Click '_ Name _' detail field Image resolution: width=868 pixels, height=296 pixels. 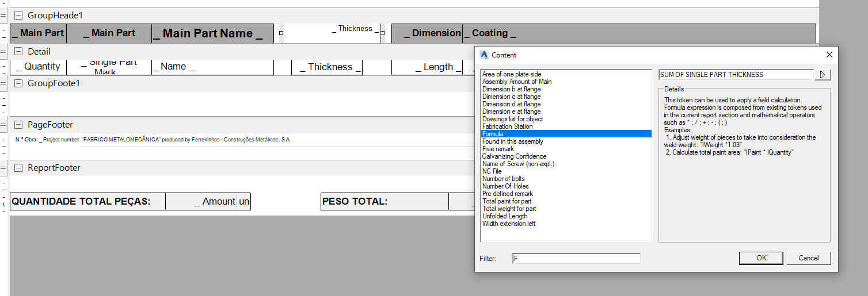click(x=212, y=67)
